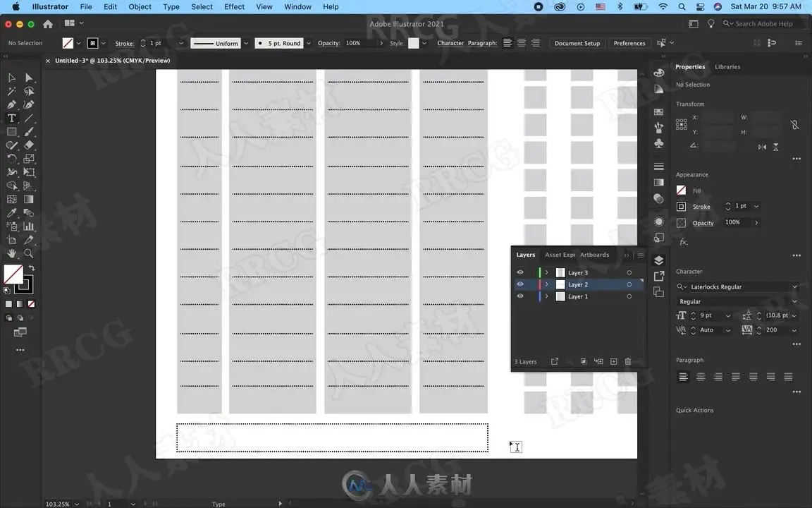Open Laterlocks Regular font family dropdown

794,286
